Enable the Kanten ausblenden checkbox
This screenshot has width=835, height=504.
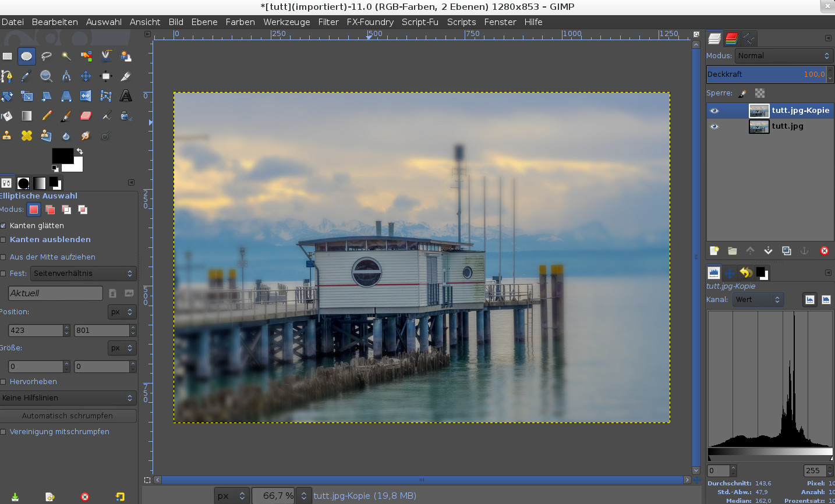point(3,240)
